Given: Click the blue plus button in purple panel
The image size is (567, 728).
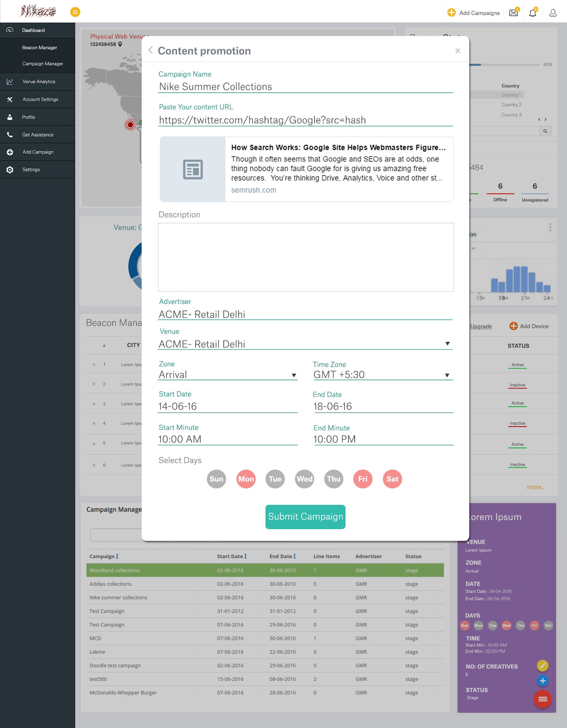Looking at the screenshot, I should click(542, 681).
